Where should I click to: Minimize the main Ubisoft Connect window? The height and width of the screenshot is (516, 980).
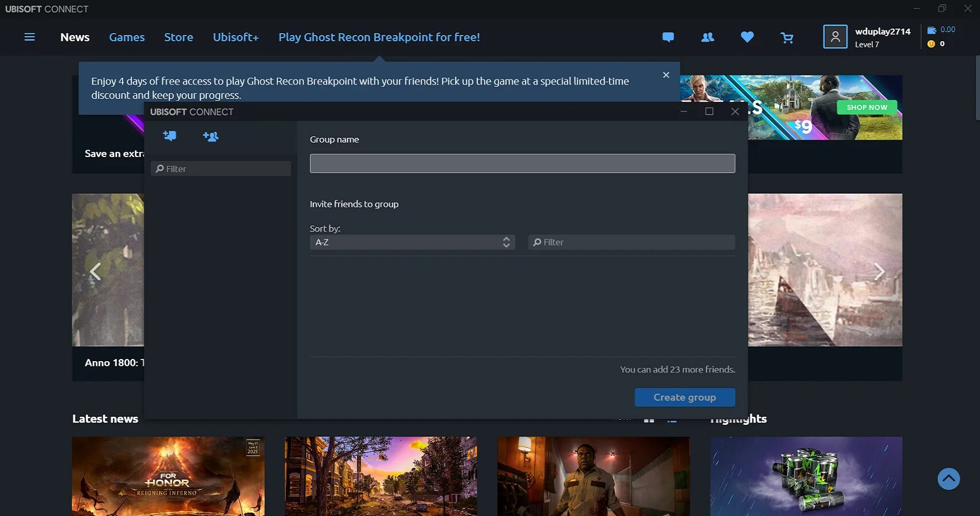(916, 9)
